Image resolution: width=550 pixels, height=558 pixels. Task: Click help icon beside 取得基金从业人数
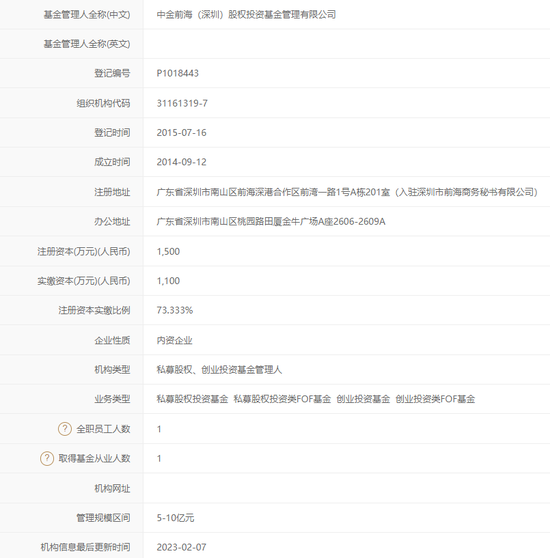coord(47,458)
